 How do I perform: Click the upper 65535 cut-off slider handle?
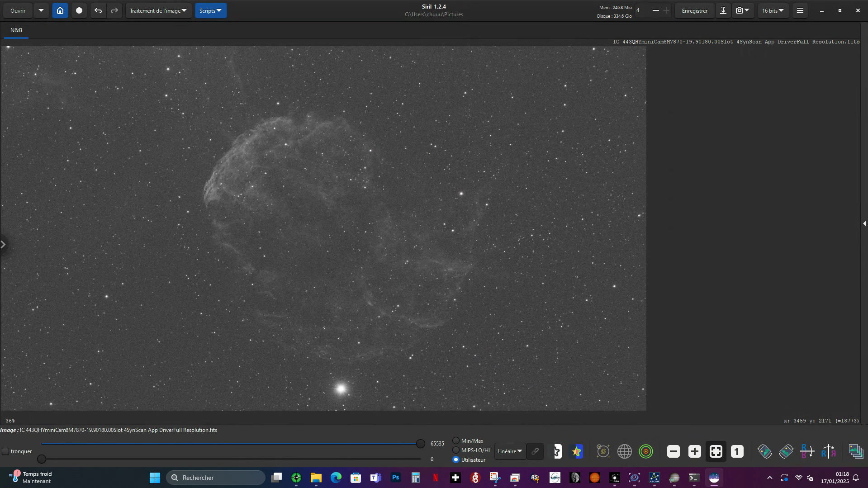[x=420, y=444]
